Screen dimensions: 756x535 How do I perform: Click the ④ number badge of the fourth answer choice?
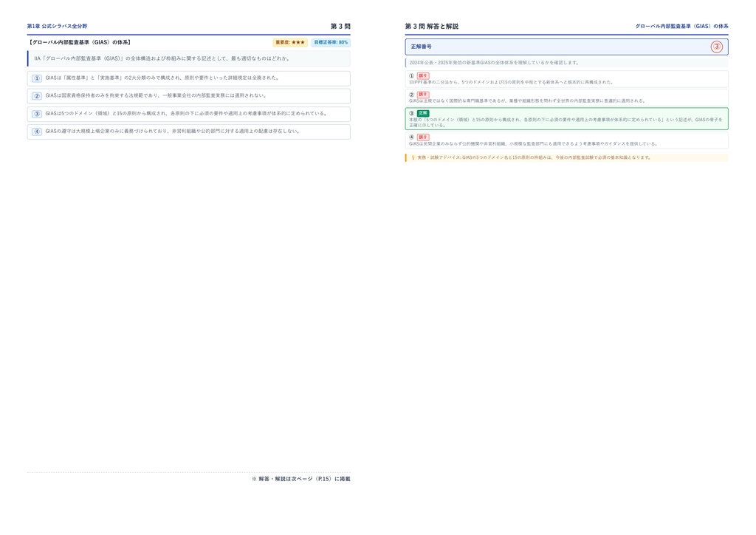37,132
